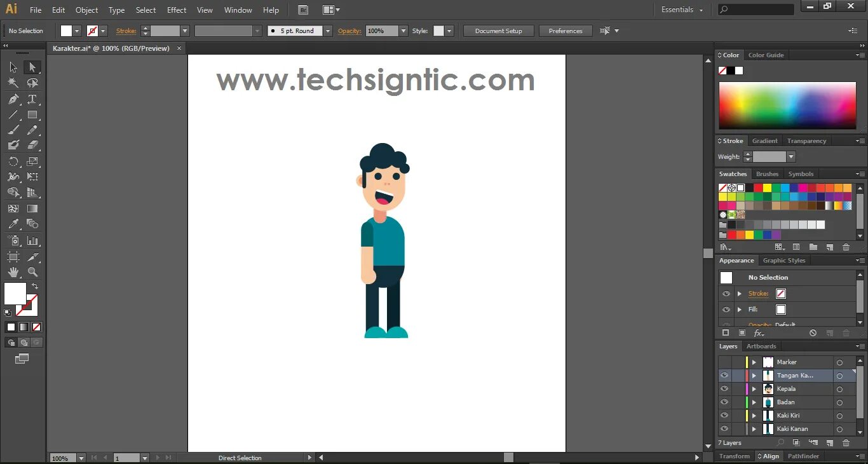The width and height of the screenshot is (868, 464).
Task: Click the Delete Selection trash icon in Layers
Action: tap(846, 442)
